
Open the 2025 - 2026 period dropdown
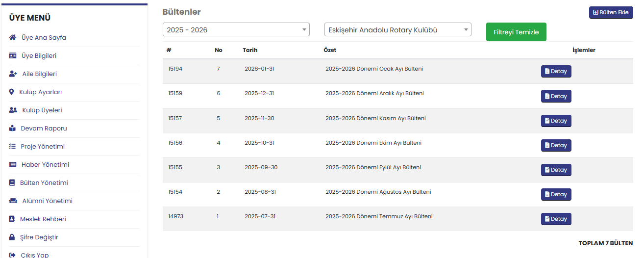click(x=236, y=30)
